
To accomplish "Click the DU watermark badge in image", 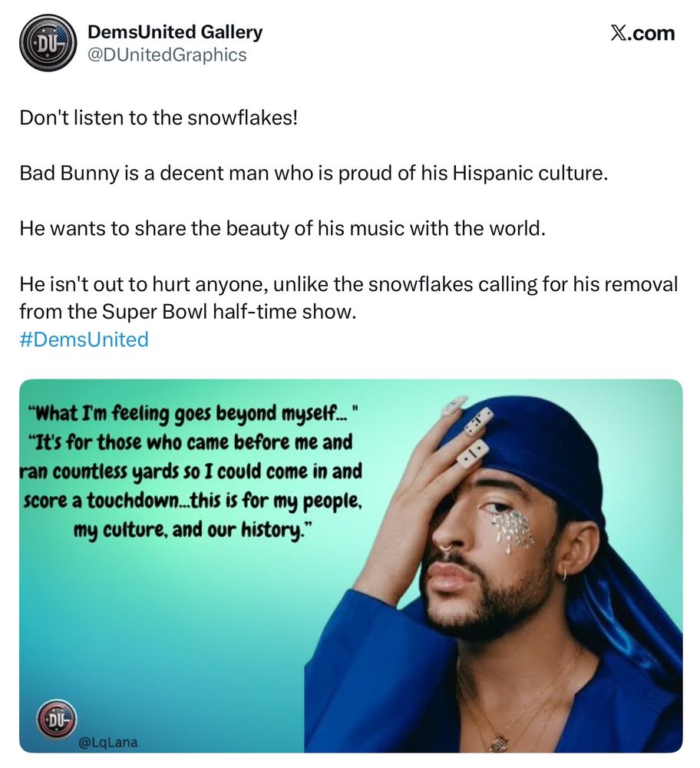I will [58, 718].
